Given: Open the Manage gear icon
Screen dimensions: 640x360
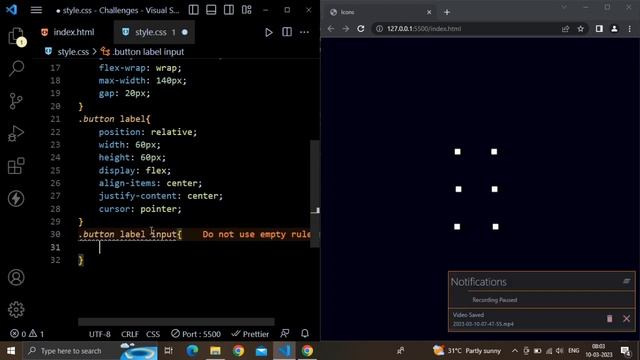Looking at the screenshot, I should (x=16, y=310).
